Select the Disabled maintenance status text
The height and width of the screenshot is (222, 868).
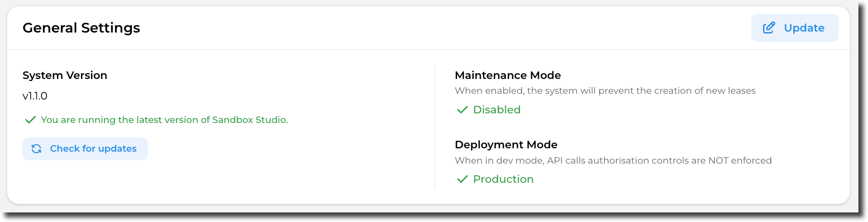(497, 110)
